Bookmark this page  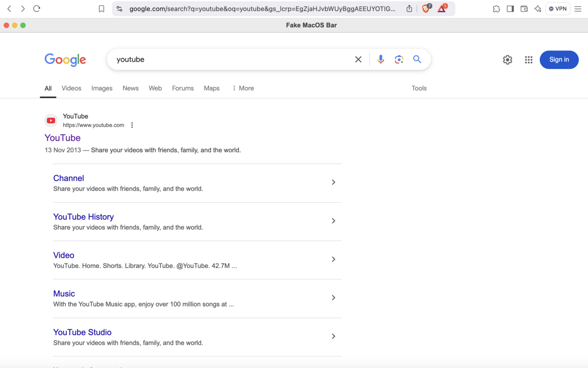tap(102, 9)
